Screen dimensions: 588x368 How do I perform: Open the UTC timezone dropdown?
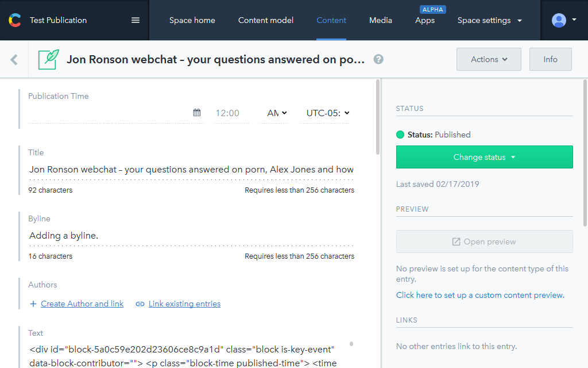point(327,113)
